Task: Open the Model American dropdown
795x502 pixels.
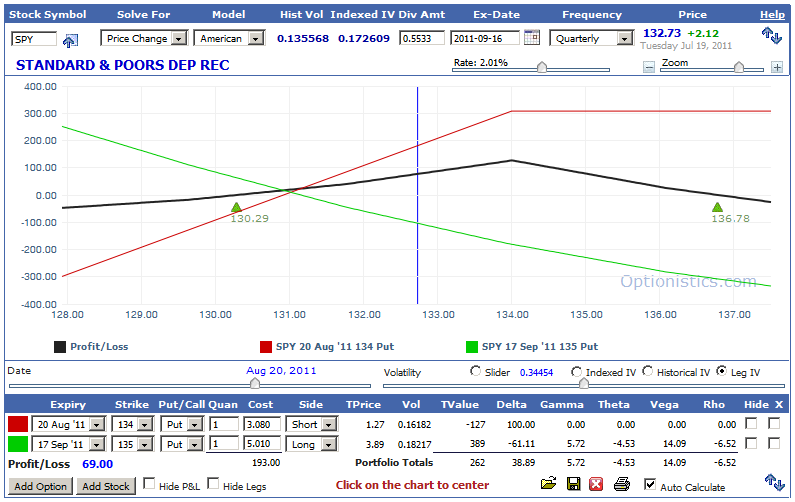Action: point(229,39)
